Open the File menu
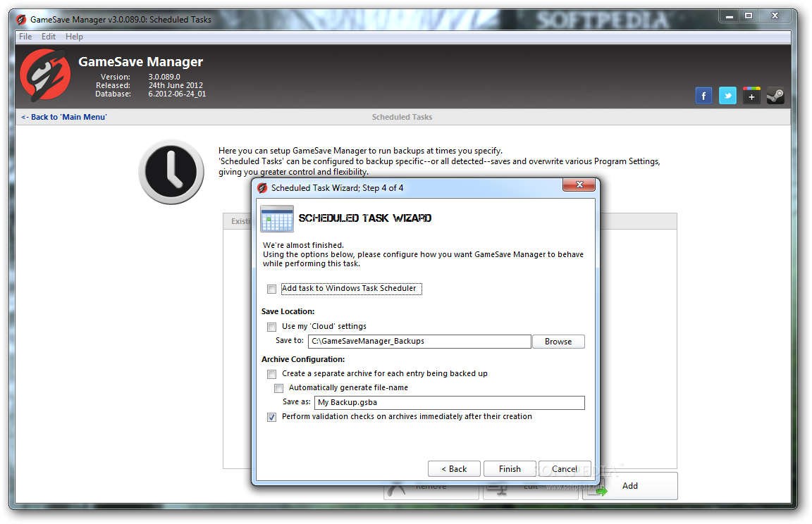Screen dimensions: 812x524 click(x=25, y=37)
